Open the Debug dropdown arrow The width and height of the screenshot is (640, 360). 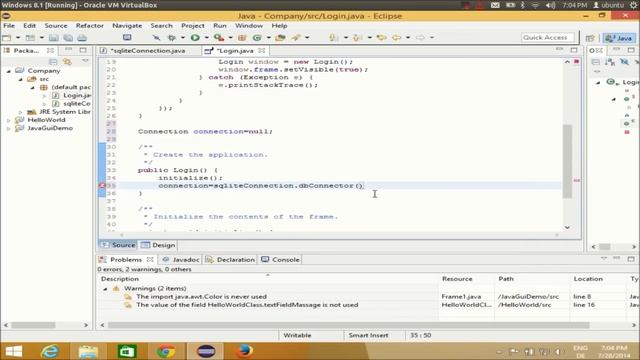182,38
